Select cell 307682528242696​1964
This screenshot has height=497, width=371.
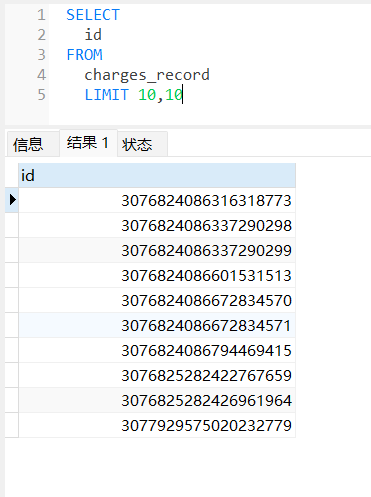tap(157, 400)
